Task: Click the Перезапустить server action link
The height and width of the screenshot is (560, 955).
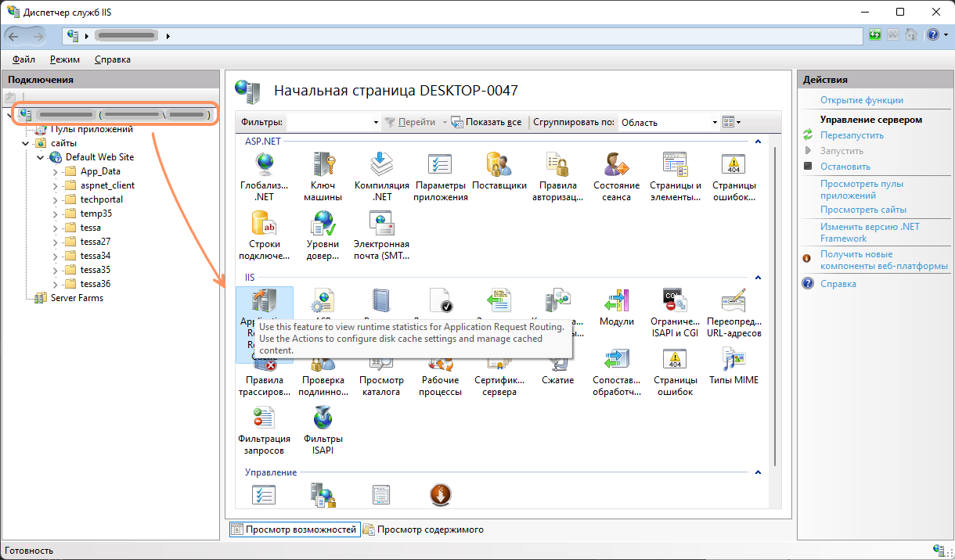Action: (x=852, y=135)
